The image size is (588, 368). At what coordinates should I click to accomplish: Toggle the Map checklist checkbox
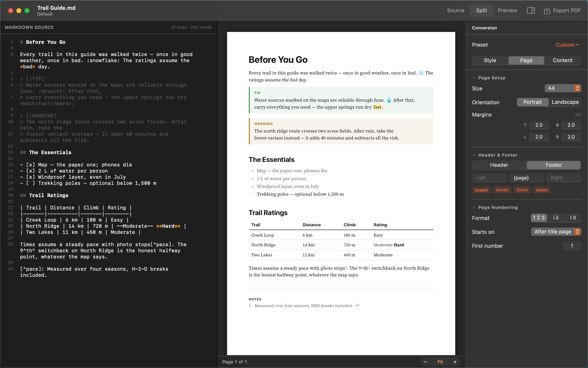[252, 171]
